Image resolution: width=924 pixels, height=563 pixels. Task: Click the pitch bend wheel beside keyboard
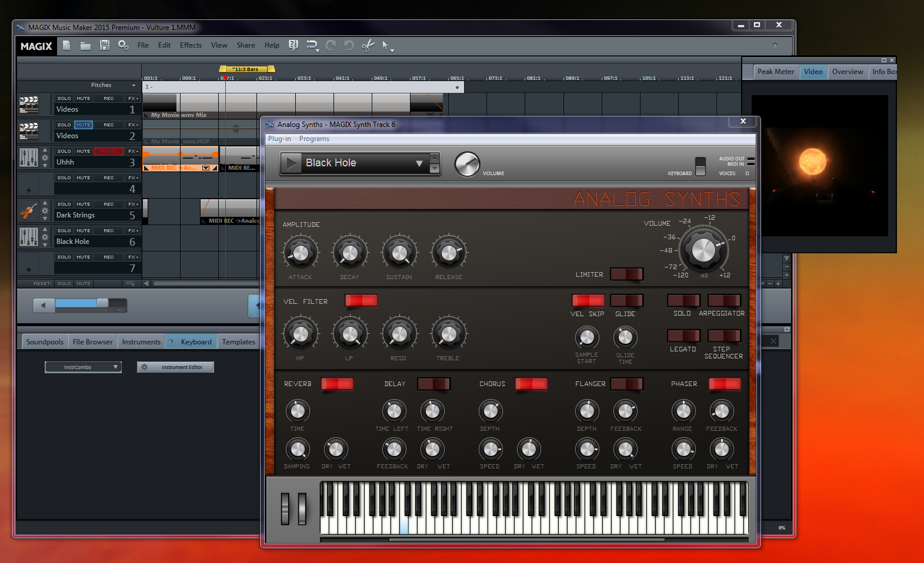point(285,508)
